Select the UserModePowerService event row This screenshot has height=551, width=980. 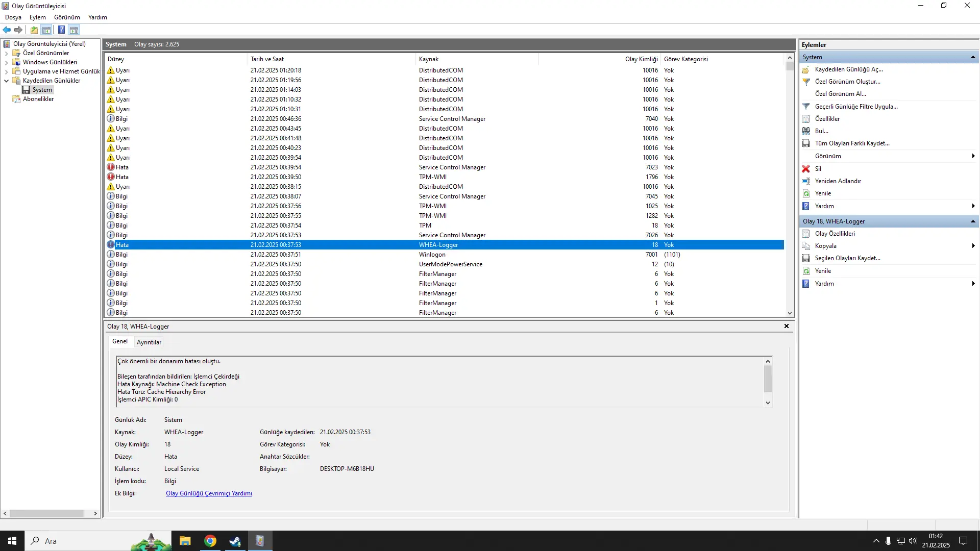click(444, 264)
